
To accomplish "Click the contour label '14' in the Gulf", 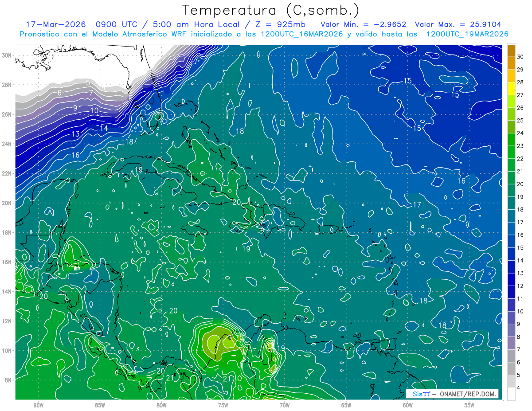I will [x=104, y=128].
